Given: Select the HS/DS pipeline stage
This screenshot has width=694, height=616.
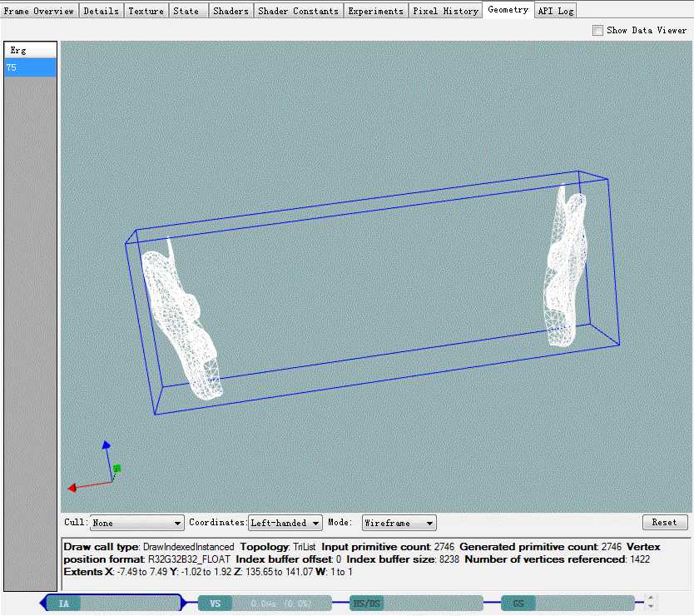Looking at the screenshot, I should pyautogui.click(x=416, y=604).
